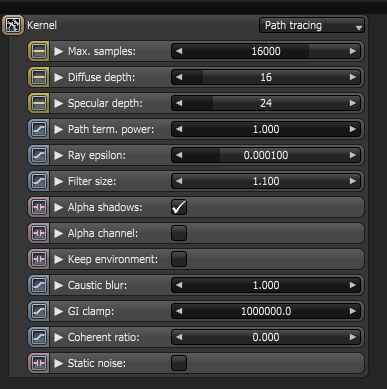The height and width of the screenshot is (389, 387).
Task: Click the blue float icon beside Path term. power
Action: [39, 129]
